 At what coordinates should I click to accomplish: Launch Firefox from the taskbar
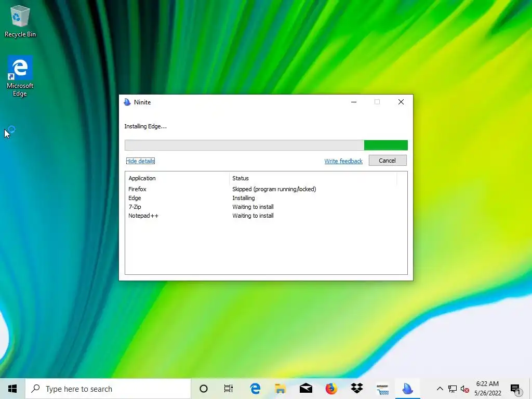[331, 389]
